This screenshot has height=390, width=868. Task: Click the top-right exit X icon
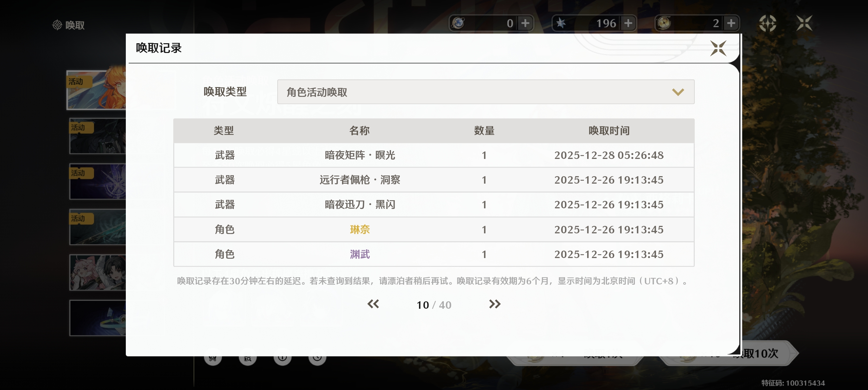pyautogui.click(x=804, y=23)
